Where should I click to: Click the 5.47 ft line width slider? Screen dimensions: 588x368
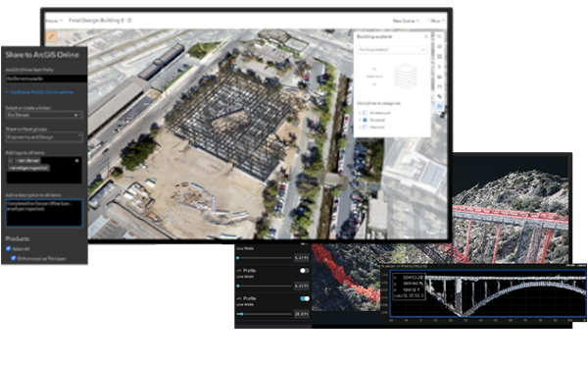(265, 258)
